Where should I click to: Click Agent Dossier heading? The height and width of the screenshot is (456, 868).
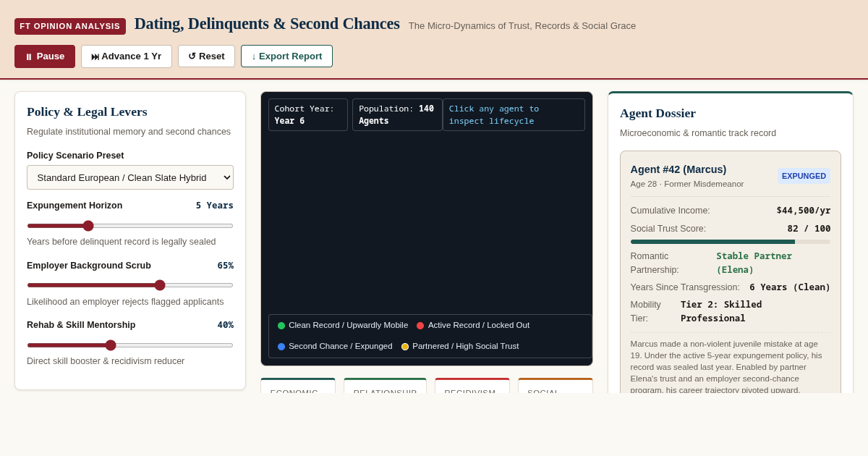(658, 113)
